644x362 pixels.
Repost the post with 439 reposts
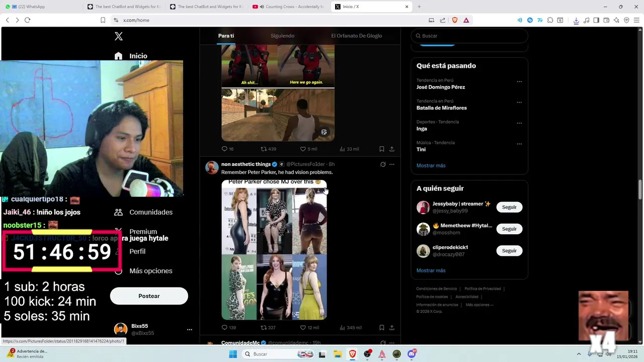click(268, 149)
